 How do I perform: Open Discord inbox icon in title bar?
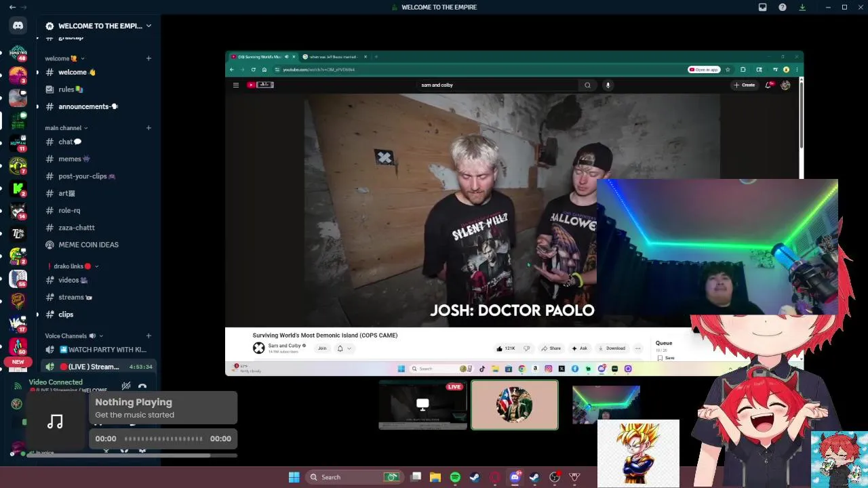click(762, 7)
